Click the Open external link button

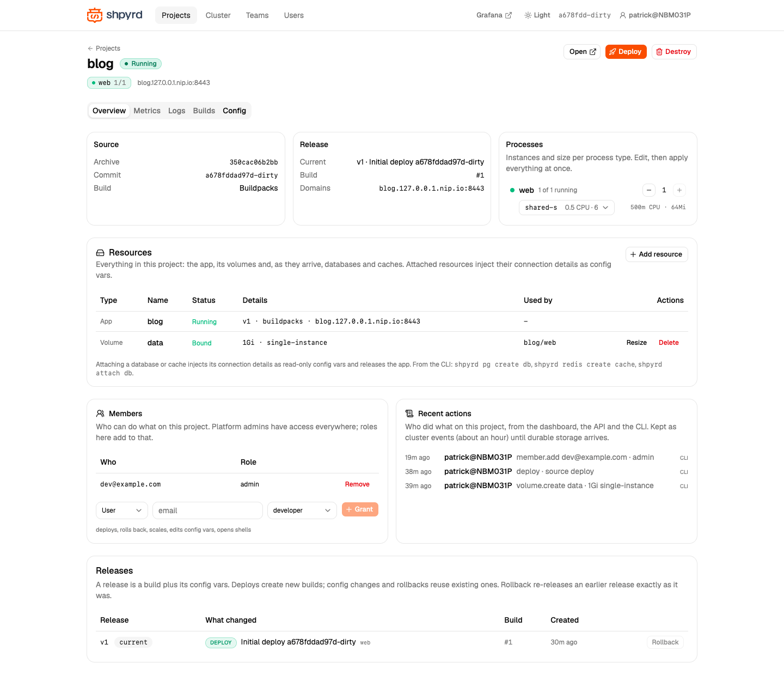(x=582, y=52)
